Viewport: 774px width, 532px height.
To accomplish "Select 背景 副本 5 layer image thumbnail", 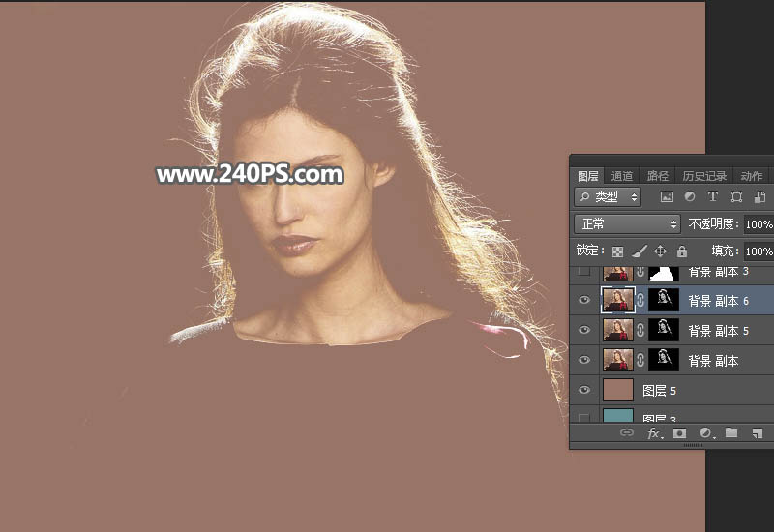I will tap(618, 330).
